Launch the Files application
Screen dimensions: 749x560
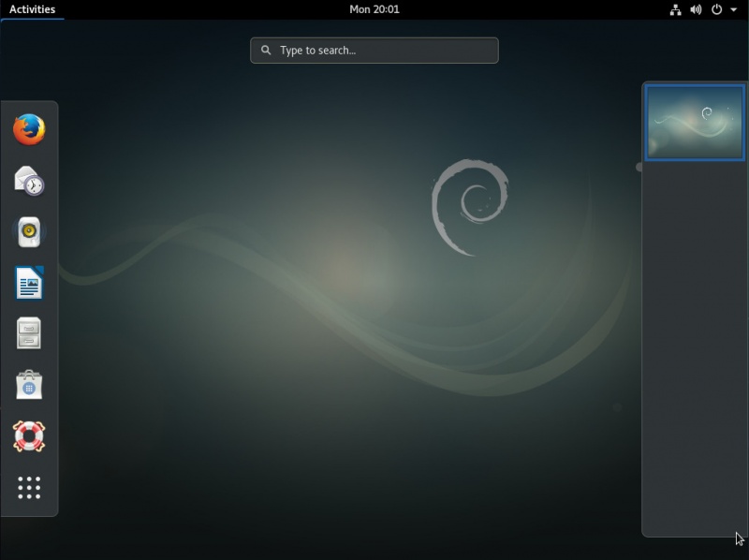pyautogui.click(x=28, y=333)
